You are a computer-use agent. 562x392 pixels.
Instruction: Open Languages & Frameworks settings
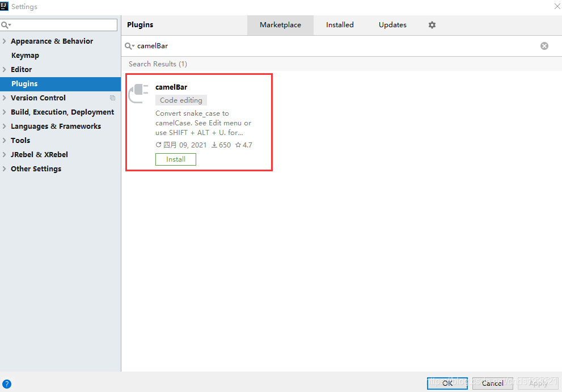[x=56, y=127]
